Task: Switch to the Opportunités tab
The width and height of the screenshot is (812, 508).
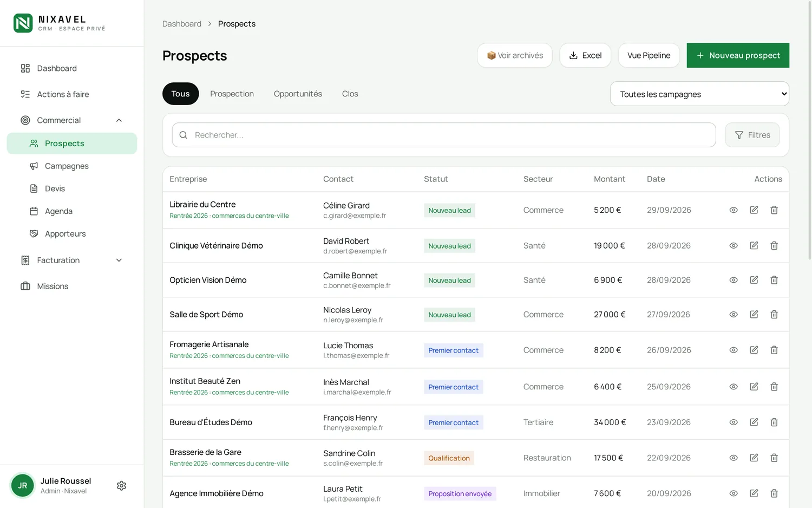Action: click(x=298, y=94)
